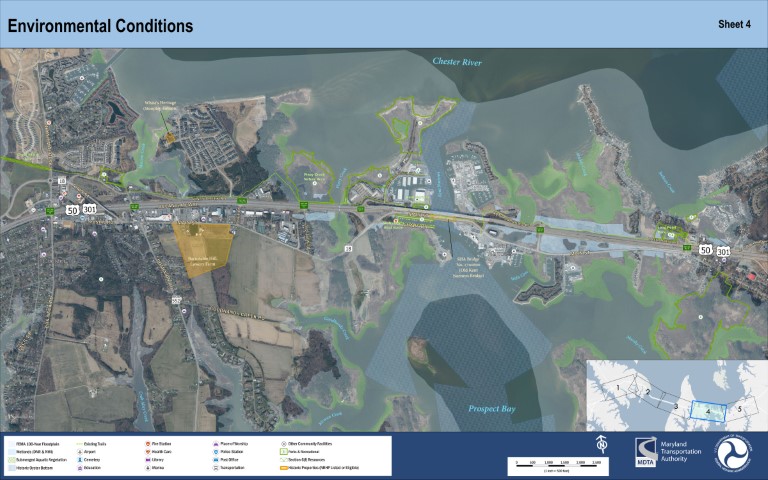Click the Parks & Recreational legend symbol
This screenshot has height=480, width=768.
click(x=284, y=452)
